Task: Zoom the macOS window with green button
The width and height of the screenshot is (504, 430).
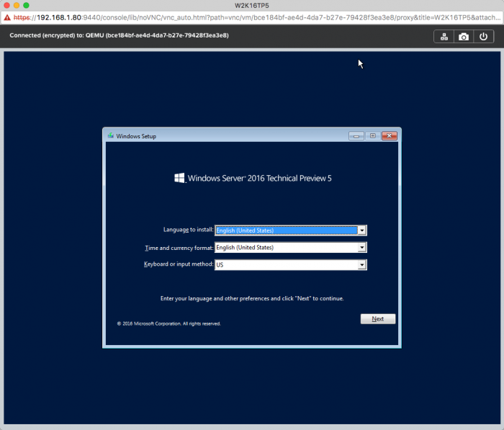Action: (x=26, y=5)
